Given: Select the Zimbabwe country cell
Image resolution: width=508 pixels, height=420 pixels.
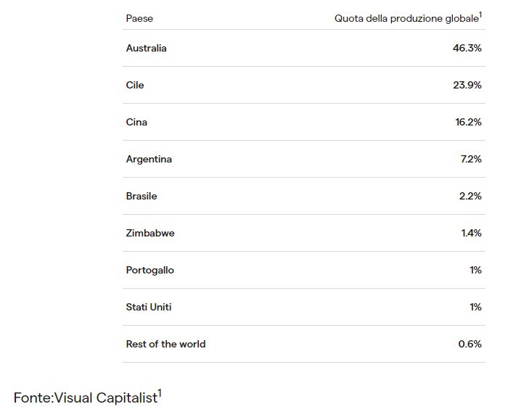Looking at the screenshot, I should pyautogui.click(x=150, y=233).
